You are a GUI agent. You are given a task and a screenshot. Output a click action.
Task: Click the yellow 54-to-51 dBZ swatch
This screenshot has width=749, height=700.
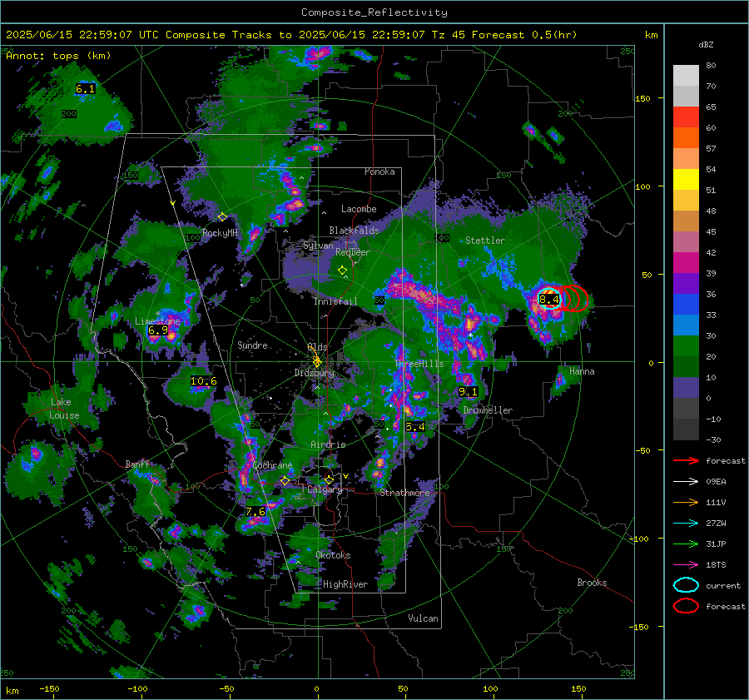click(x=686, y=180)
